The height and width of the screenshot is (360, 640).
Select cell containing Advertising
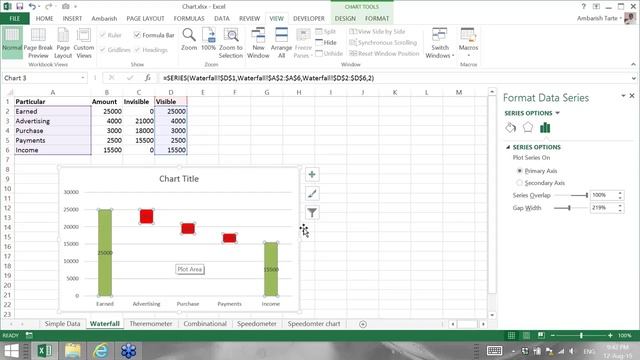[53, 121]
